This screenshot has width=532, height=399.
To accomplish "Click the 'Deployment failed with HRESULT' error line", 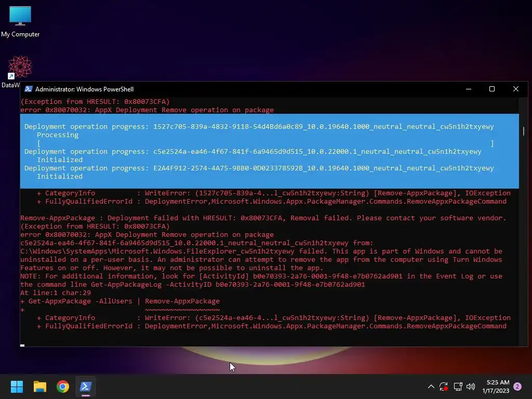I will pos(263,218).
